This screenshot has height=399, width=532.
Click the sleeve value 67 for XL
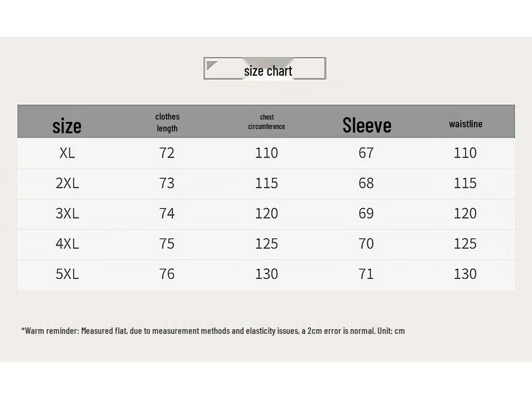pos(366,153)
